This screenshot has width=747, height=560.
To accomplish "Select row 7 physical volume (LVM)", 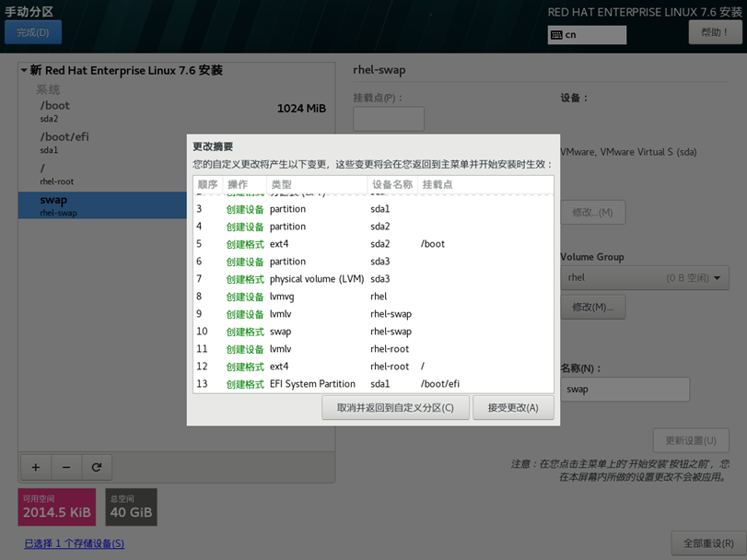I will [x=374, y=279].
